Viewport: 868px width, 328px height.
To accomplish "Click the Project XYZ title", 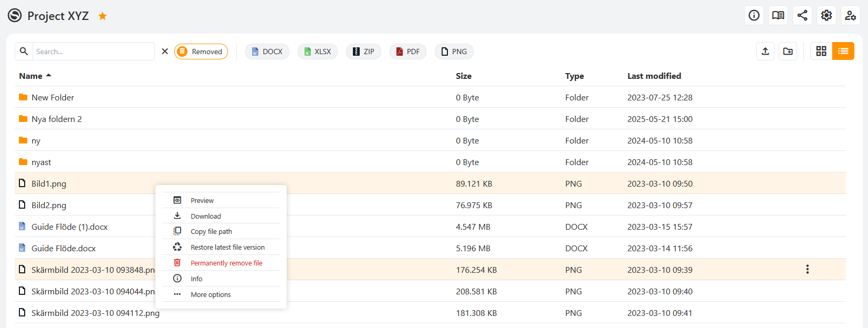I will (58, 16).
